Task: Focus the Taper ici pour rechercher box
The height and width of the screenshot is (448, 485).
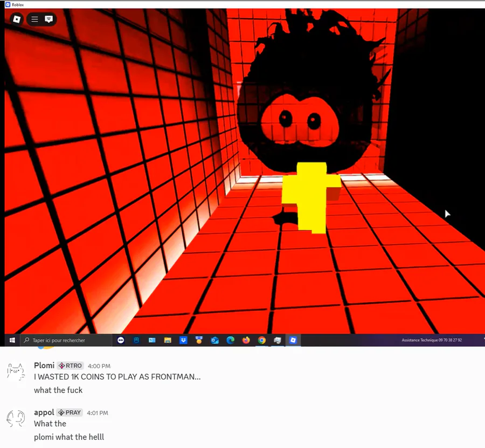Action: click(x=66, y=340)
